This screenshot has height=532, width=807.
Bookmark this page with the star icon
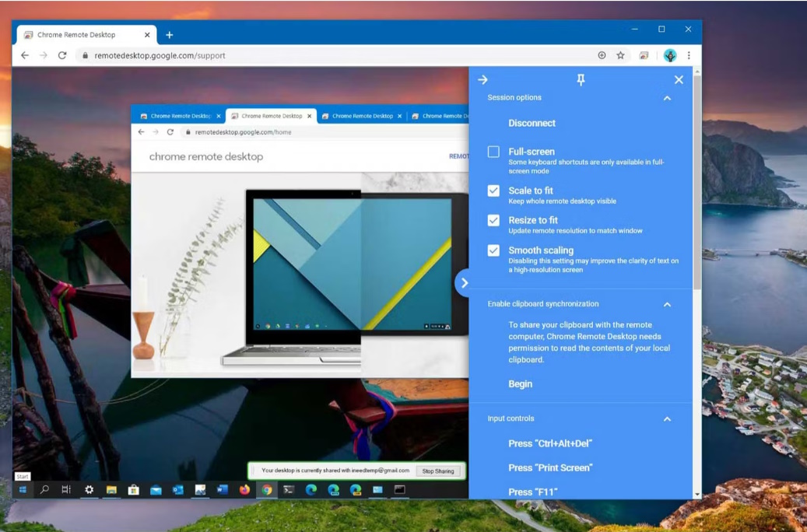(620, 56)
